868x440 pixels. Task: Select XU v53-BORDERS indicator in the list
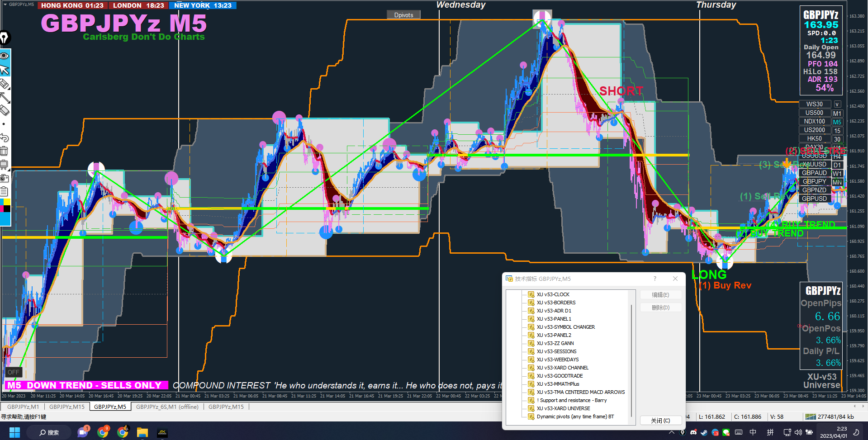(x=556, y=303)
